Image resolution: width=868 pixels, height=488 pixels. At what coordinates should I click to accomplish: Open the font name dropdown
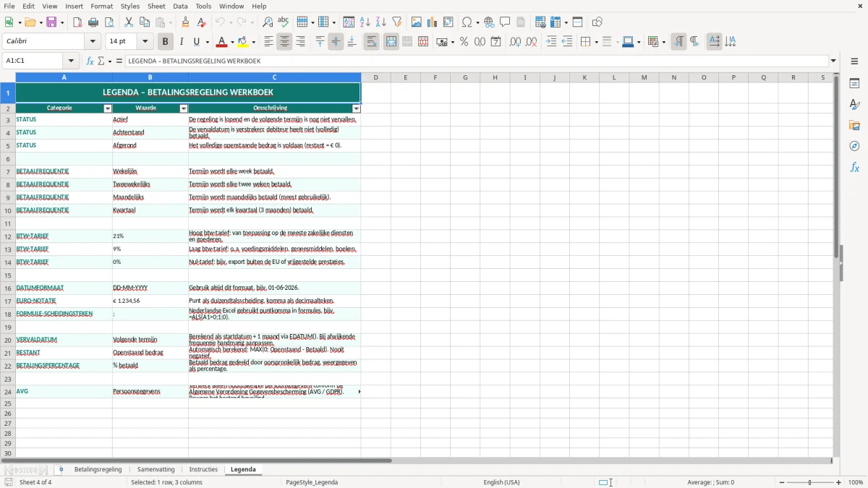point(93,42)
